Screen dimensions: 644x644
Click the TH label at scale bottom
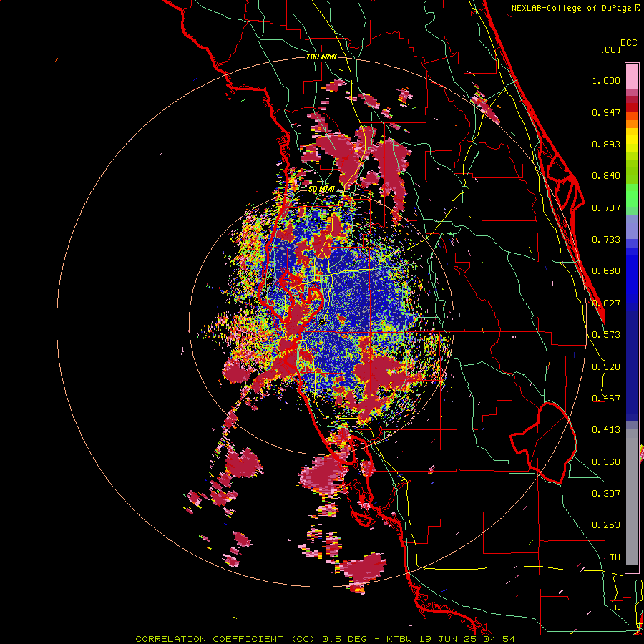coord(615,557)
